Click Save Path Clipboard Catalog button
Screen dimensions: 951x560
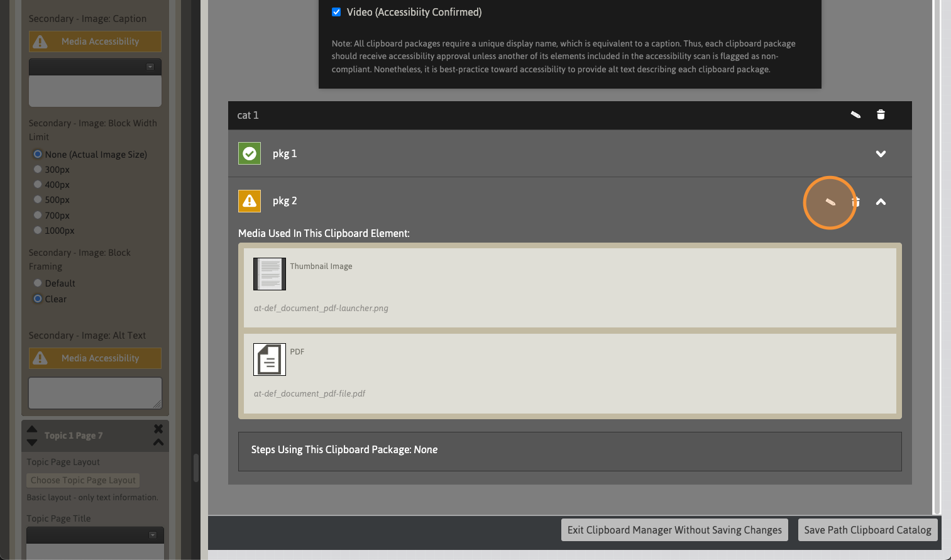click(867, 530)
